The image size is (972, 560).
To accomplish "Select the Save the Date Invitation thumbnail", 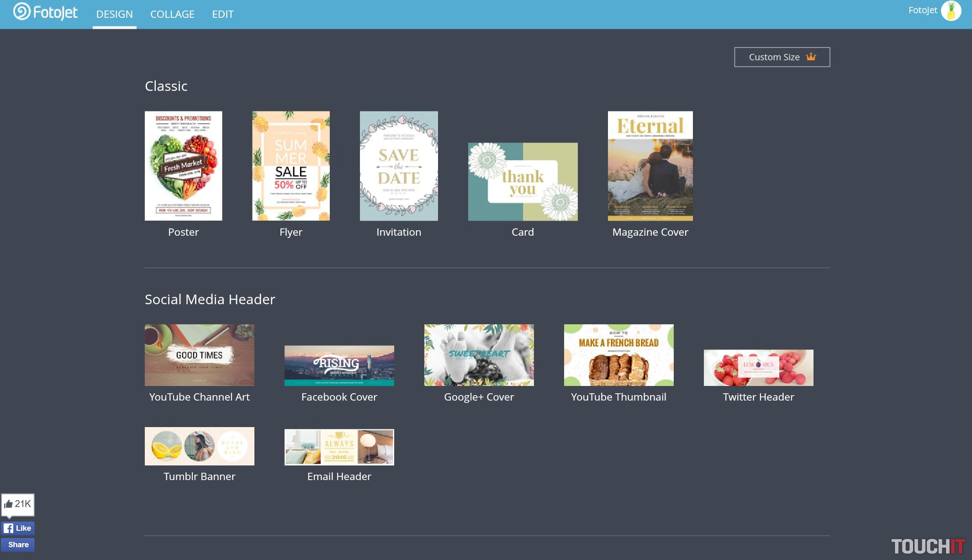I will pos(398,166).
